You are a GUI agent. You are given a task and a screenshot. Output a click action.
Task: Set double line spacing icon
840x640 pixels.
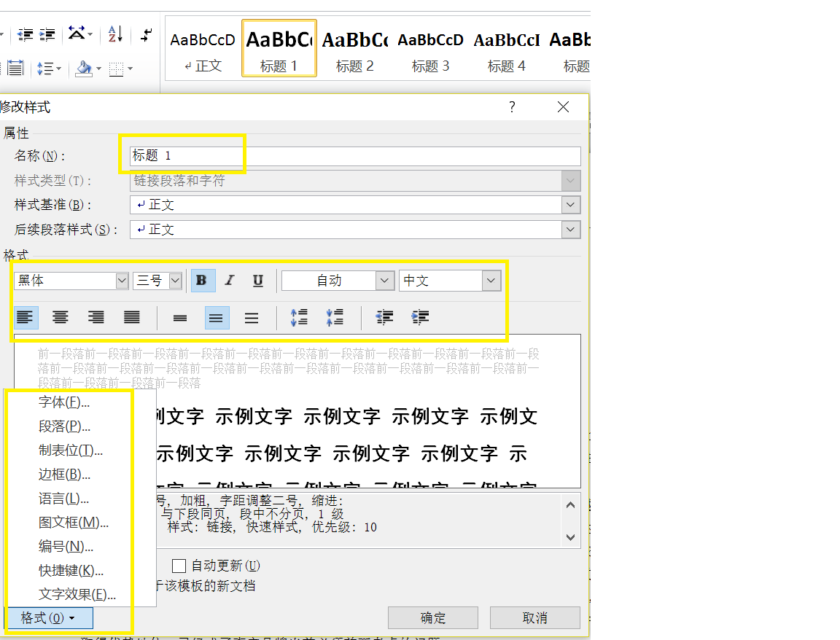point(252,318)
